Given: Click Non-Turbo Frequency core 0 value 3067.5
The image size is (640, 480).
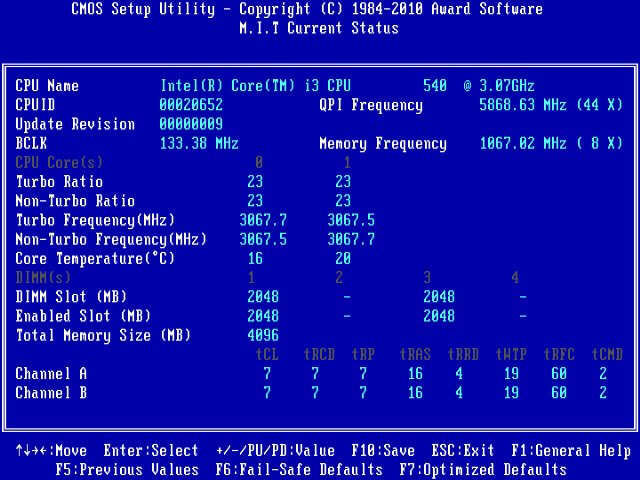Looking at the screenshot, I should [x=263, y=239].
